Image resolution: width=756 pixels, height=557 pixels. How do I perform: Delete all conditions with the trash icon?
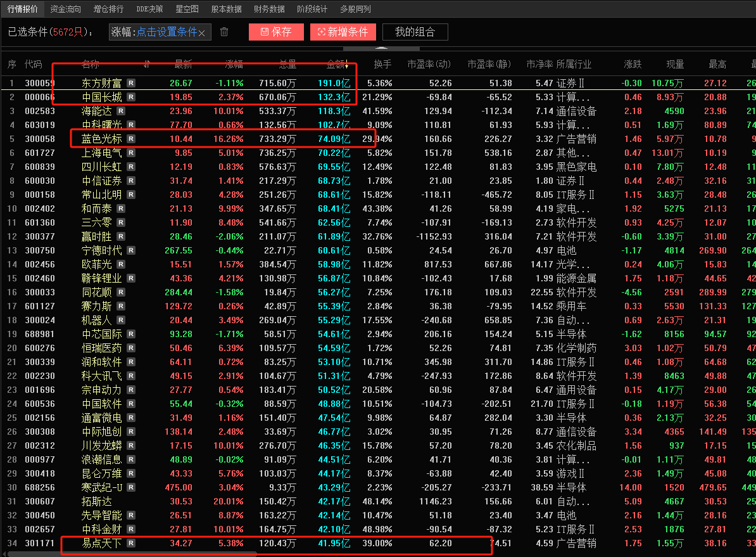pyautogui.click(x=224, y=32)
